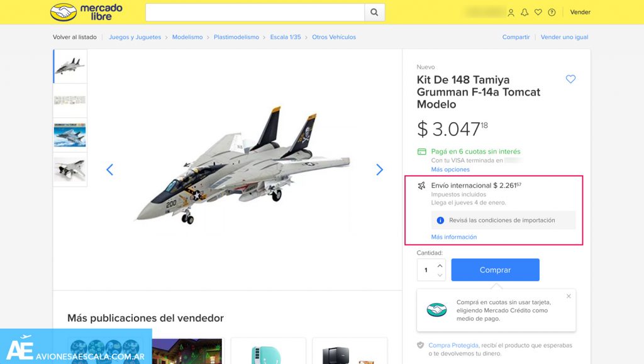644x364 pixels.
Task: Open the Vender menu item
Action: pos(580,12)
